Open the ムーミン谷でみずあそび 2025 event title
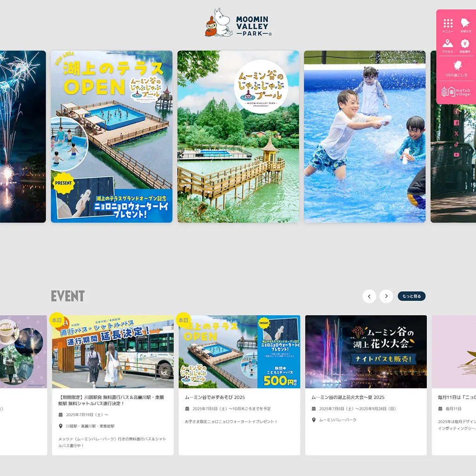 [x=215, y=397]
